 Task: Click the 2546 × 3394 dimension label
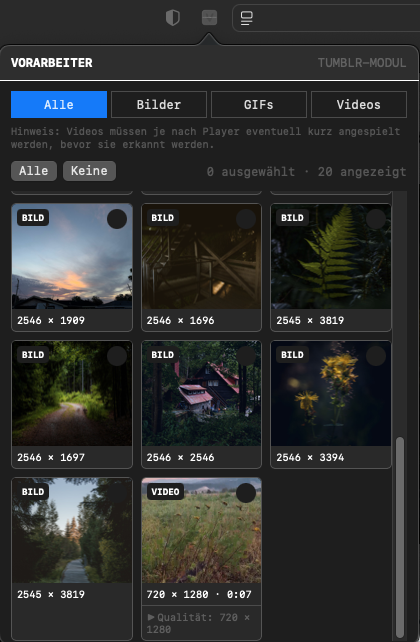(x=310, y=457)
